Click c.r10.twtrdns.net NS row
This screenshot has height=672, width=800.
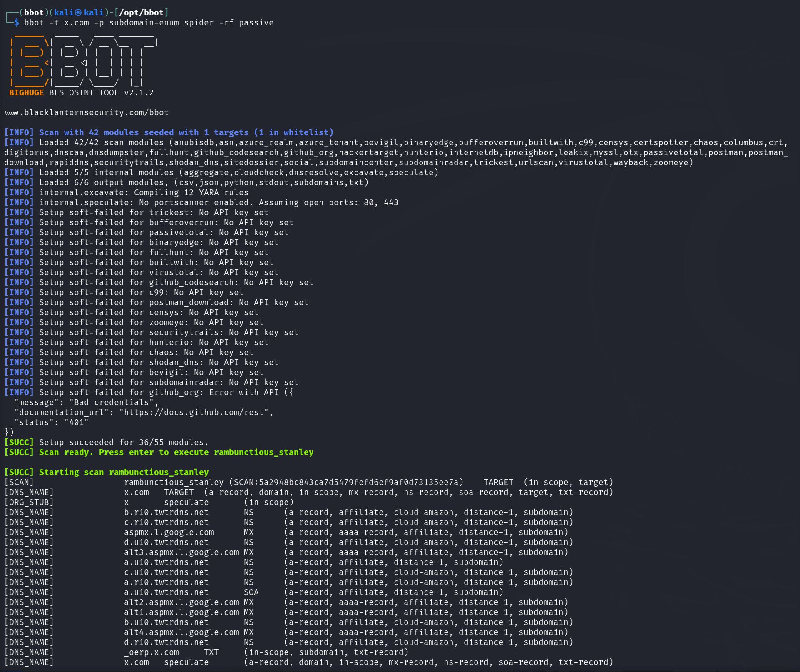pyautogui.click(x=289, y=522)
